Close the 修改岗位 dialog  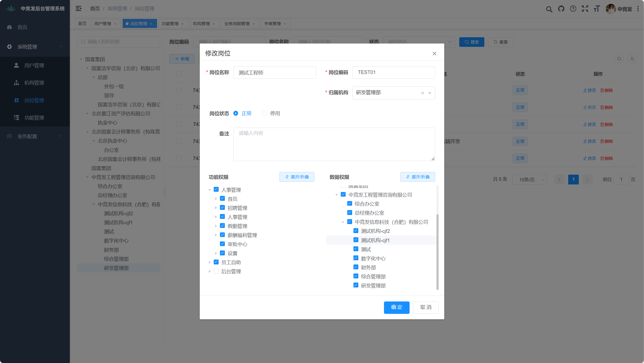point(434,54)
